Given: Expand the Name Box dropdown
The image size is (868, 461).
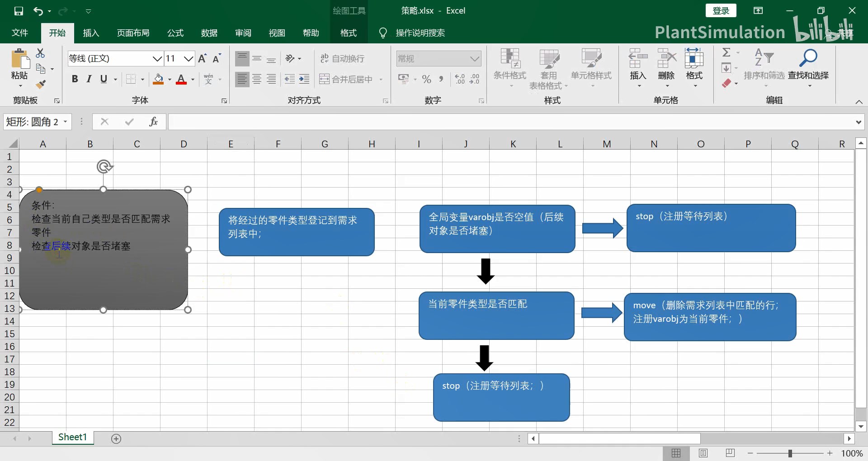Looking at the screenshot, I should tap(66, 122).
